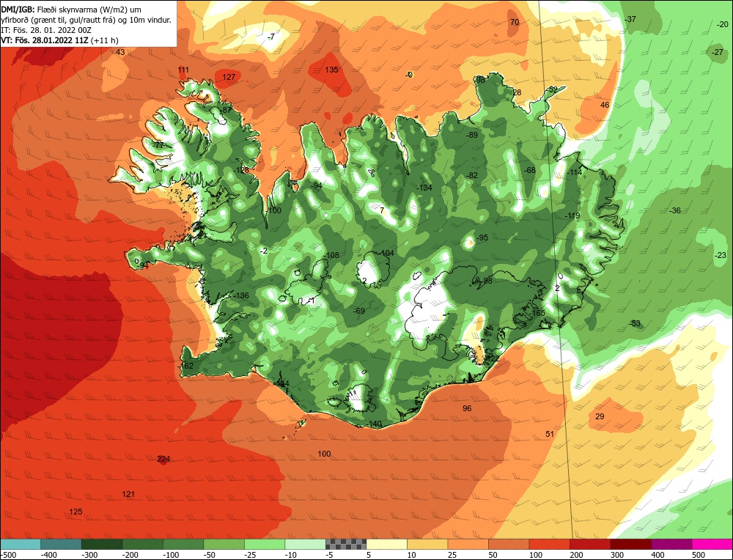Viewport: 733px width, 560px height.
Task: Click the '-7' value at top
Action: click(271, 37)
